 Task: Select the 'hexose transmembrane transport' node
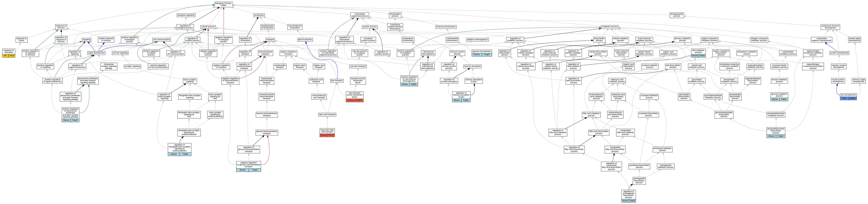click(267, 115)
